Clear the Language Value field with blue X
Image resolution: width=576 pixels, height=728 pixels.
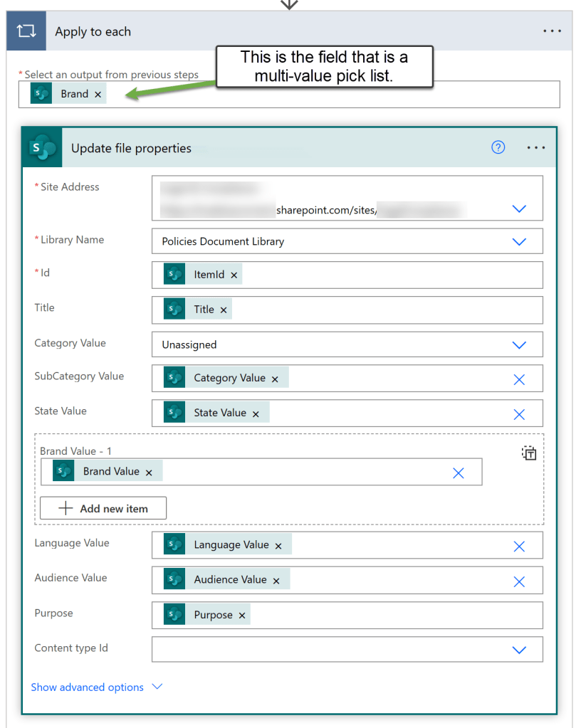[519, 546]
